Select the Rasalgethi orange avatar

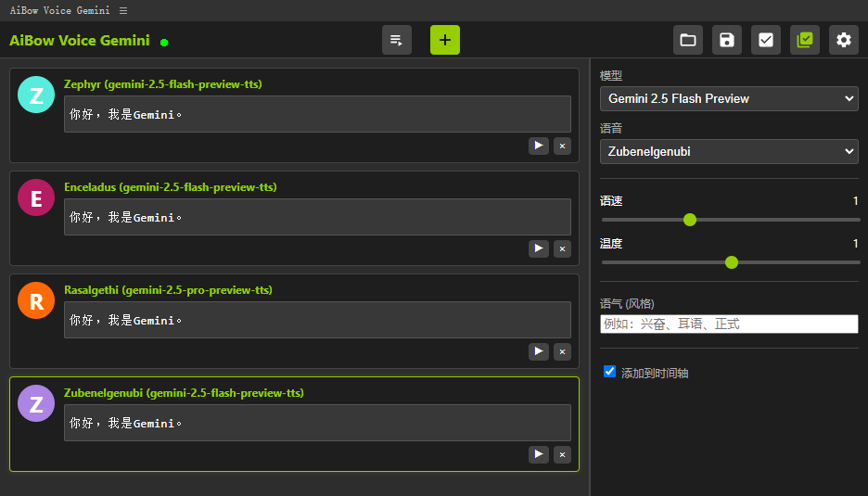36,300
